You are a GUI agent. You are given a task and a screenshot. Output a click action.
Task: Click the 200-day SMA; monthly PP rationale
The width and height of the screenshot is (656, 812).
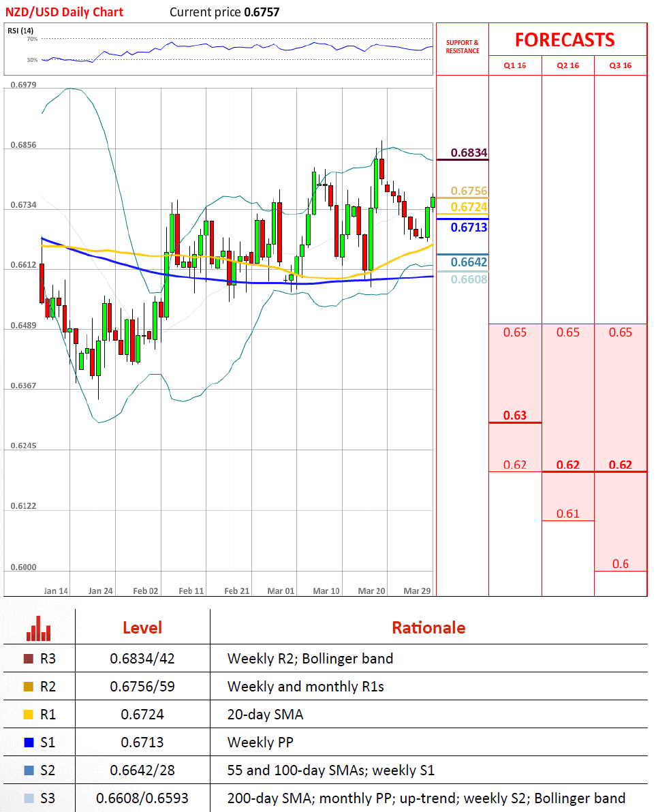(426, 798)
